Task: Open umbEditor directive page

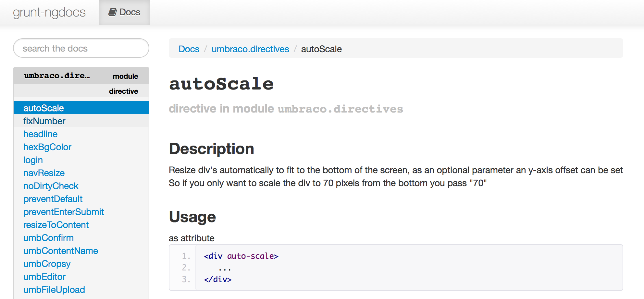Action: [x=44, y=277]
